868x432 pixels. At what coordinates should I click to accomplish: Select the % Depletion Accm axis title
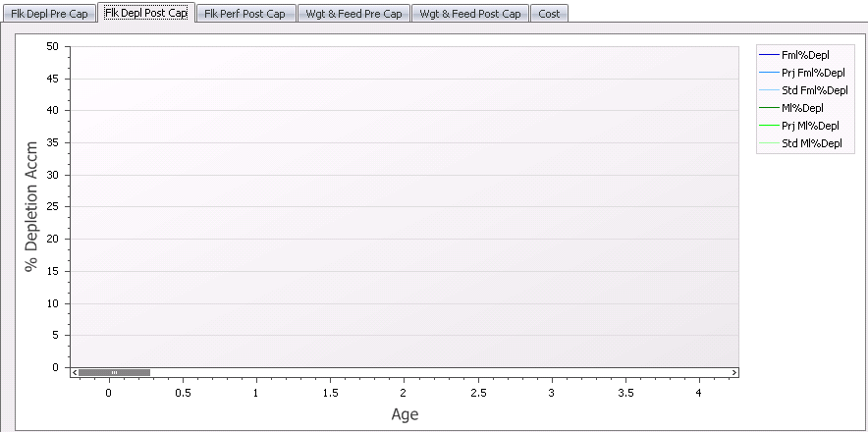tap(31, 206)
